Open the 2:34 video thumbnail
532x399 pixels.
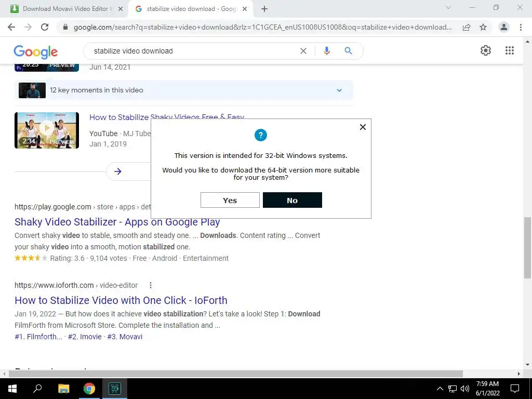[x=47, y=130]
